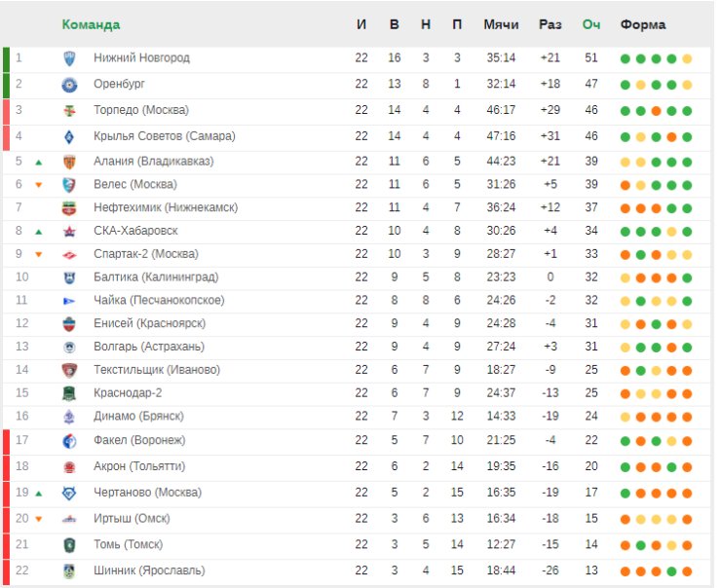721x588 pixels.
Task: Sort table by the Команда column header
Action: [x=91, y=24]
